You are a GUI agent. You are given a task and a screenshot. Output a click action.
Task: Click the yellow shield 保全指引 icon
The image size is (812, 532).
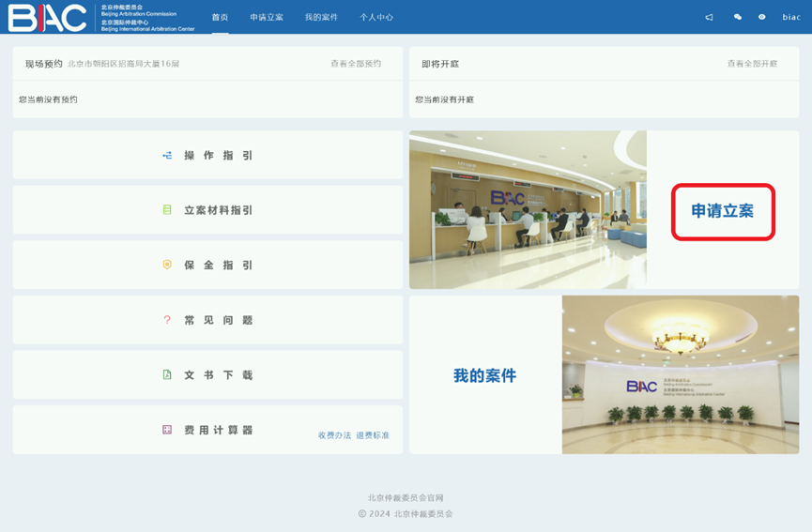tap(167, 265)
